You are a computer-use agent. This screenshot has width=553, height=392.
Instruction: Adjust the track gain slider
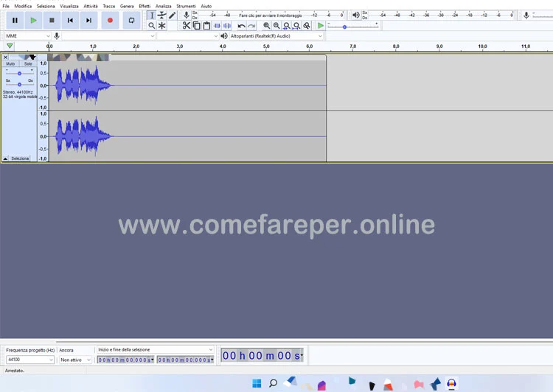pyautogui.click(x=20, y=74)
